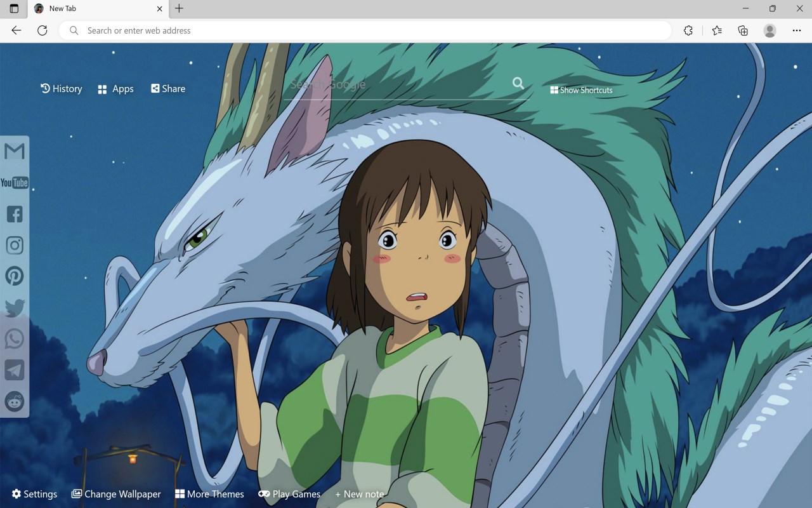Screen dimensions: 812x508
Task: Focus the Search Google field
Action: [396, 84]
